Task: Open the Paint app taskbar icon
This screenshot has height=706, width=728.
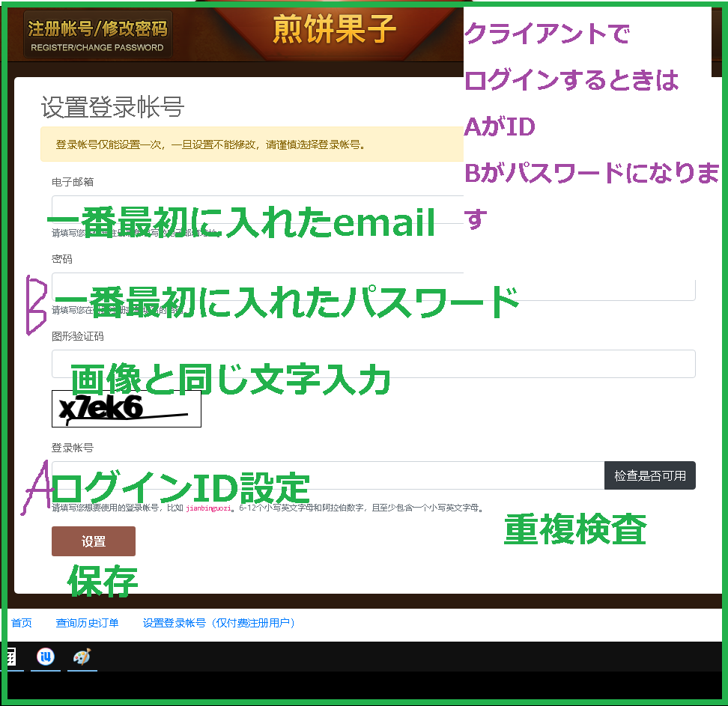Action: point(82,657)
